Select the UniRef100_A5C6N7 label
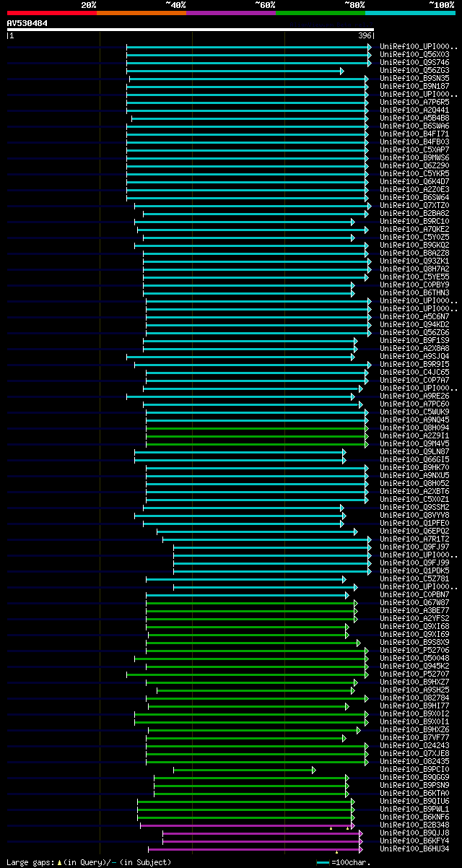This screenshot has width=462, height=868. tap(414, 316)
